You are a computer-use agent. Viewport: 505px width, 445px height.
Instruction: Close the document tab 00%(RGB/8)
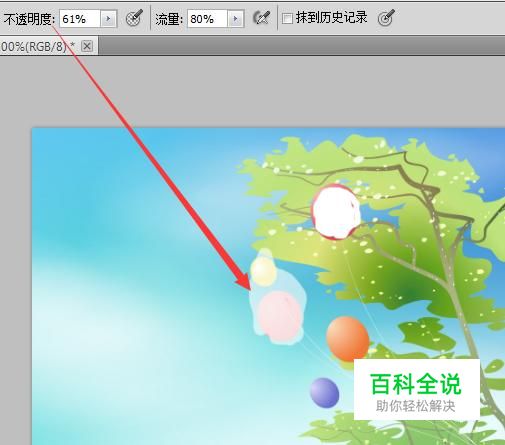[x=87, y=46]
